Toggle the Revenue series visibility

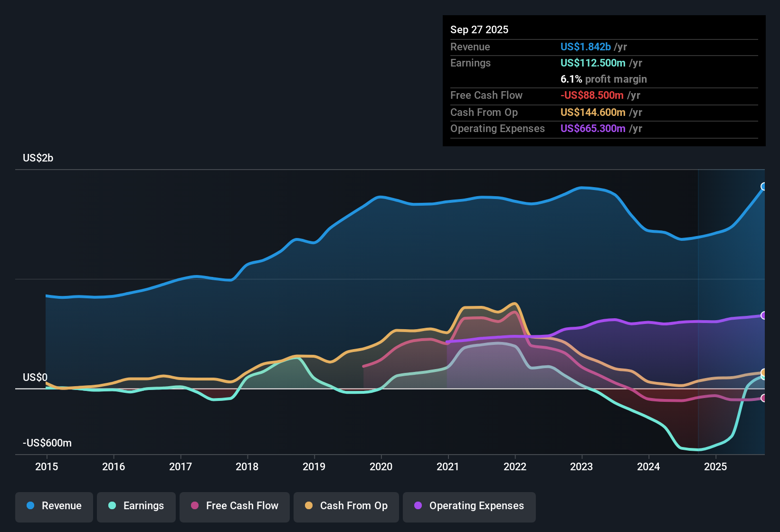54,506
